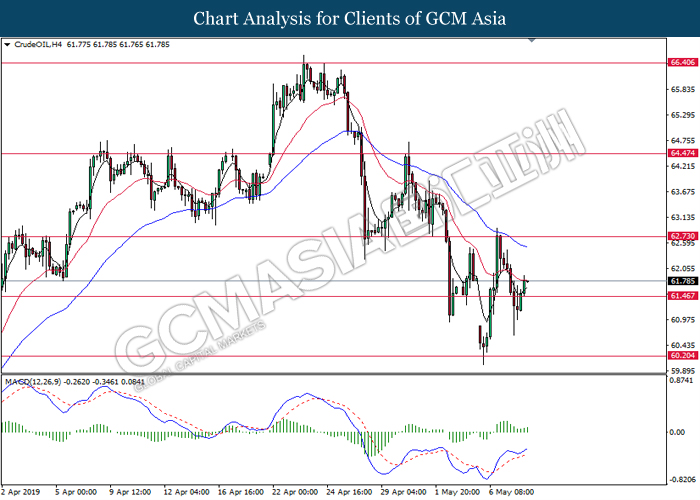This screenshot has height=500, width=700.
Task: Click the MACD values -0.2620 -0.3461 0.0841
Action: tap(104, 382)
